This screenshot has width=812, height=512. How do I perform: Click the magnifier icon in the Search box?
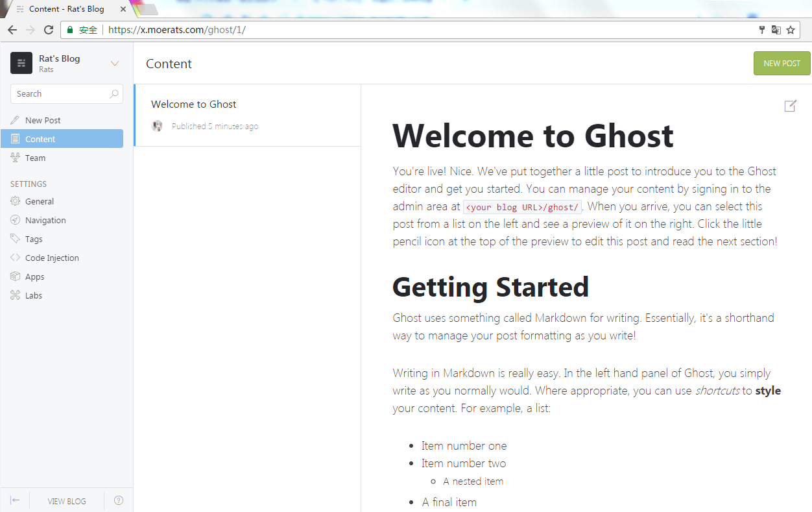(x=114, y=94)
